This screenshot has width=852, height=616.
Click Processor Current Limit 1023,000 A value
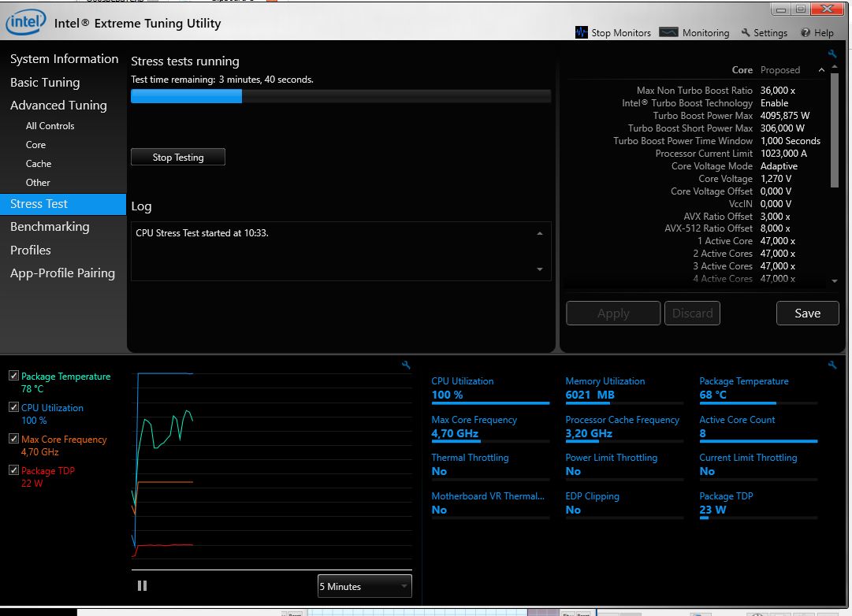pyautogui.click(x=783, y=154)
